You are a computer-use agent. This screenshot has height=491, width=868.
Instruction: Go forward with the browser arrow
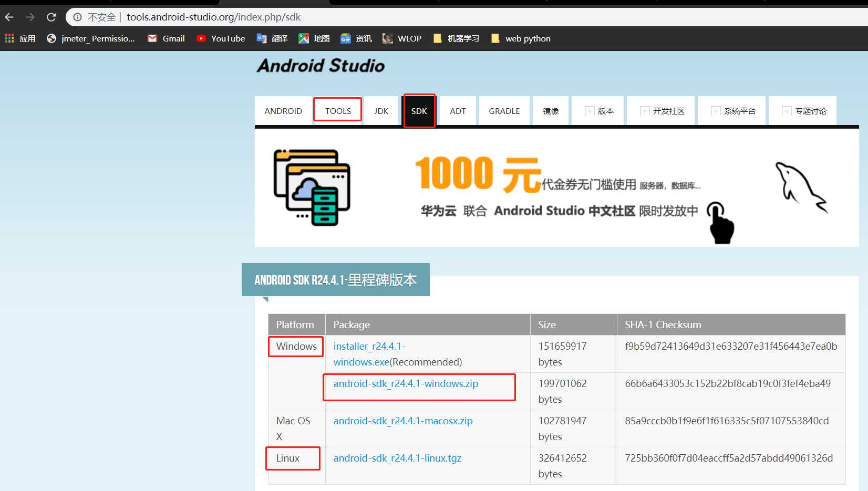(x=30, y=17)
